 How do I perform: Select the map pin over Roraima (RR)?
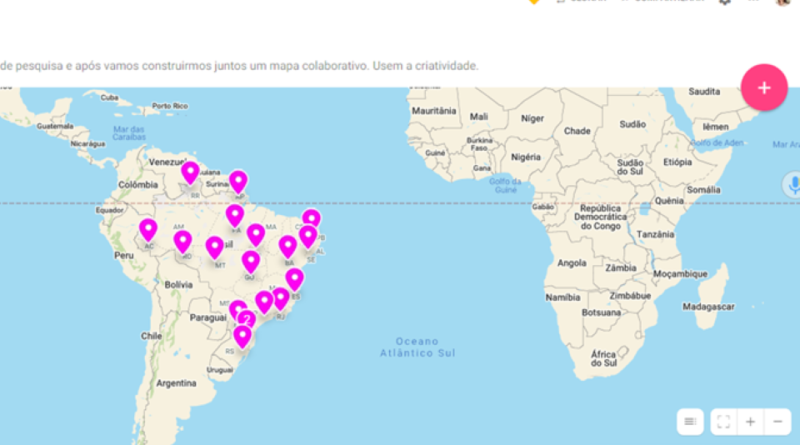(190, 173)
